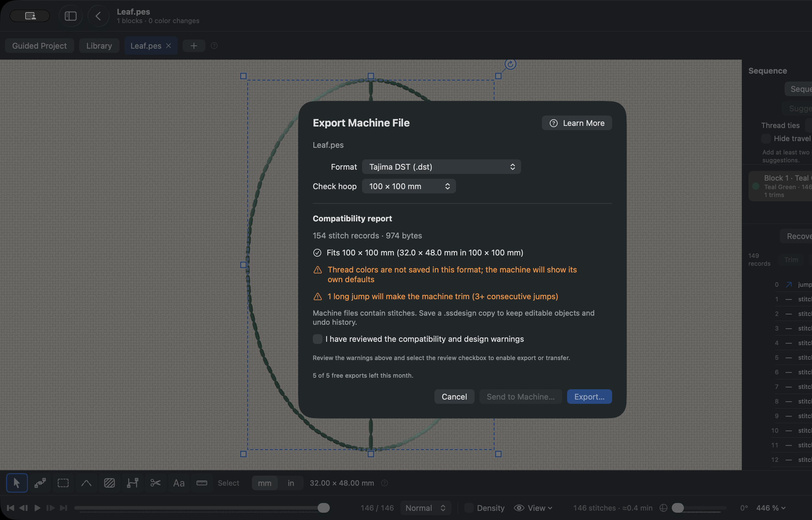Image resolution: width=812 pixels, height=520 pixels.
Task: Open the Normal speed dropdown
Action: click(x=426, y=508)
